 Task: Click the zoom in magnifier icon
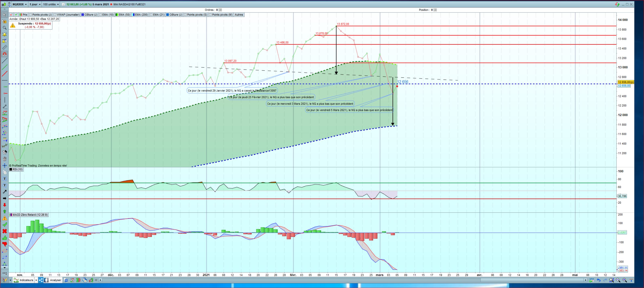[625, 280]
